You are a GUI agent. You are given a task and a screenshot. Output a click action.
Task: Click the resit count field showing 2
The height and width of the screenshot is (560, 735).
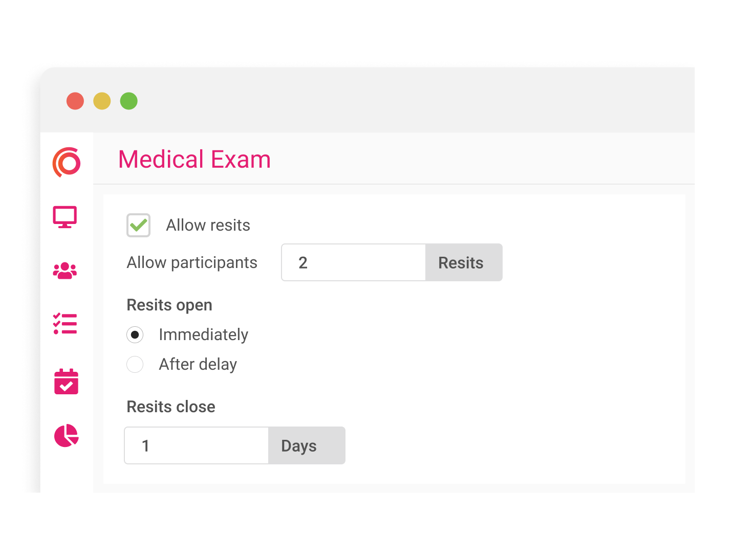tap(353, 262)
